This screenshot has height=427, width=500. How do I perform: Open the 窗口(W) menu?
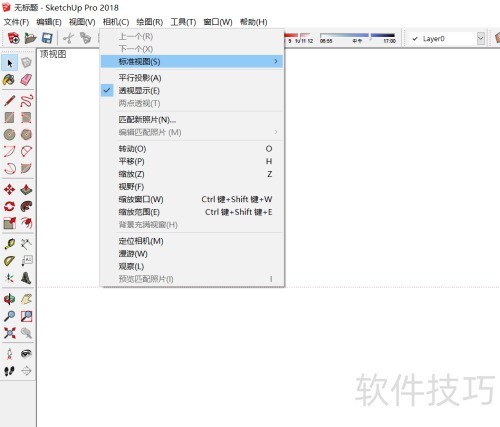tap(218, 22)
